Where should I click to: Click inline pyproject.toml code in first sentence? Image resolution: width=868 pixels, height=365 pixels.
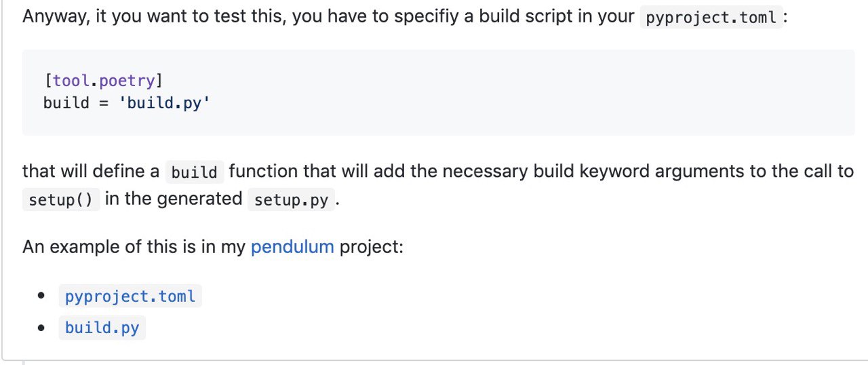tap(711, 18)
